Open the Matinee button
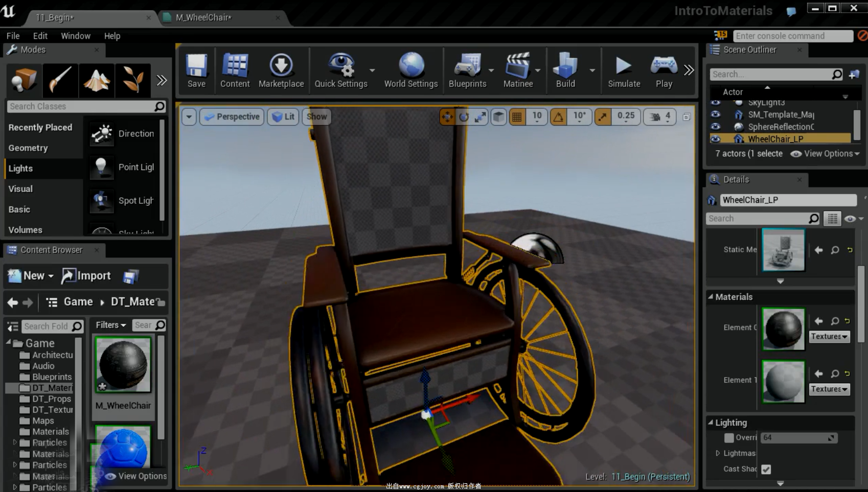Image resolution: width=868 pixels, height=492 pixels. tap(518, 71)
